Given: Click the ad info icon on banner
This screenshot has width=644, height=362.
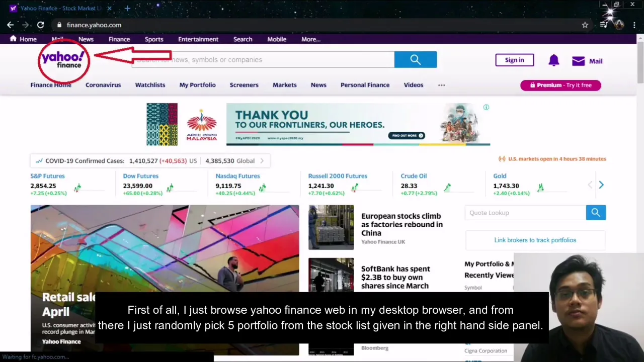Looking at the screenshot, I should (x=486, y=107).
